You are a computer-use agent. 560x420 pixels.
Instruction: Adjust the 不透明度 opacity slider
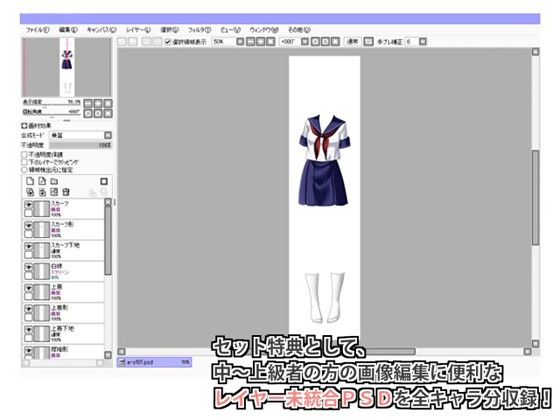(80, 145)
